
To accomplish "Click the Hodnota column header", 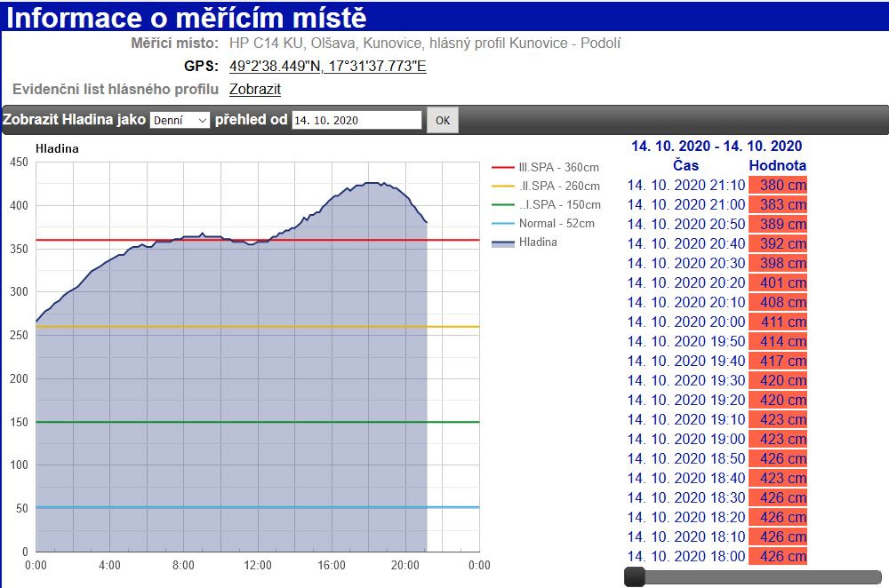I will pos(777,166).
